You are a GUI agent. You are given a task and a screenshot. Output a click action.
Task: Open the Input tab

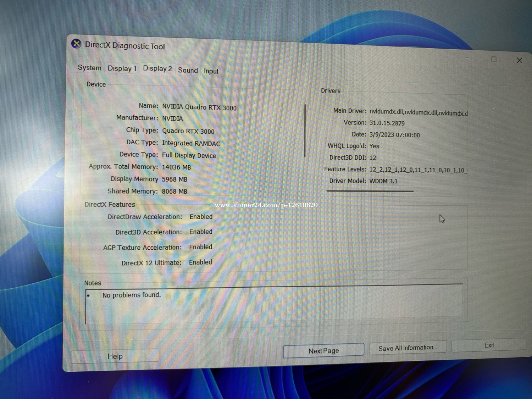pos(211,71)
